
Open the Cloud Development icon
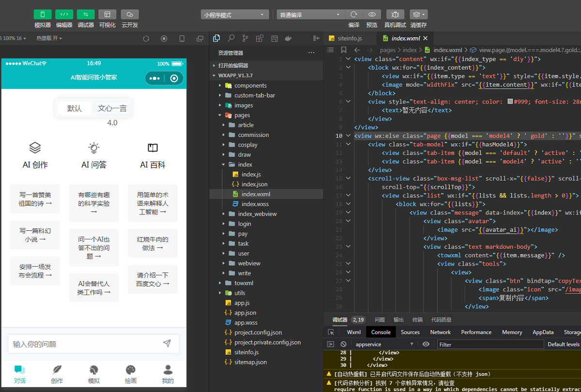[x=130, y=15]
